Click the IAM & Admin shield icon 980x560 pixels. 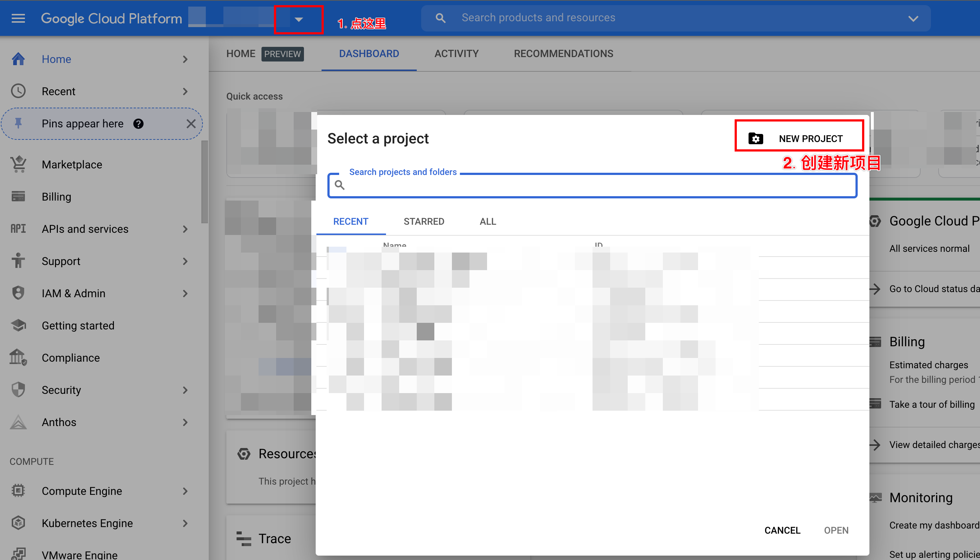coord(18,293)
